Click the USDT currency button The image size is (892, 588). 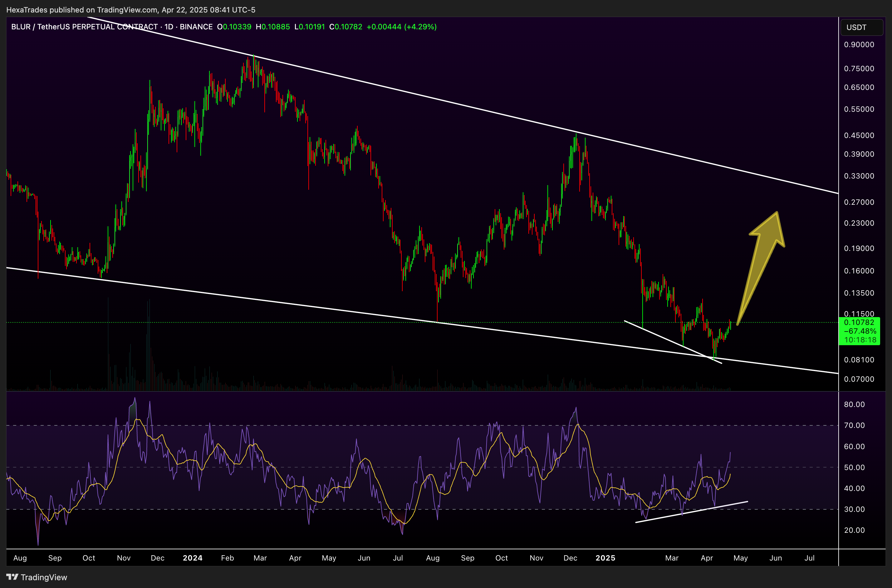861,27
